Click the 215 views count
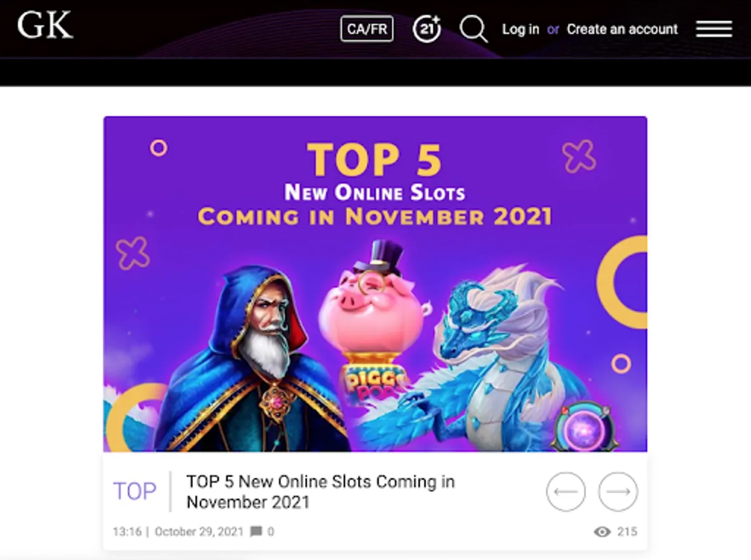The height and width of the screenshot is (560, 751). click(x=627, y=531)
